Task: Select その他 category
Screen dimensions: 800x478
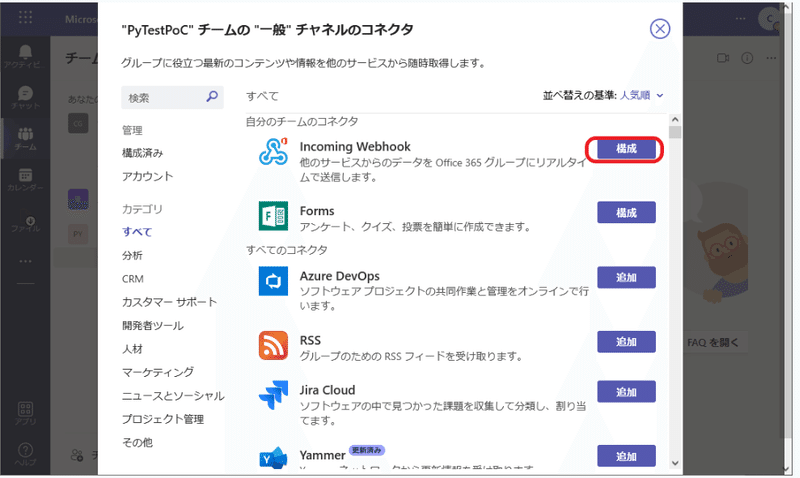Action: pos(137,443)
